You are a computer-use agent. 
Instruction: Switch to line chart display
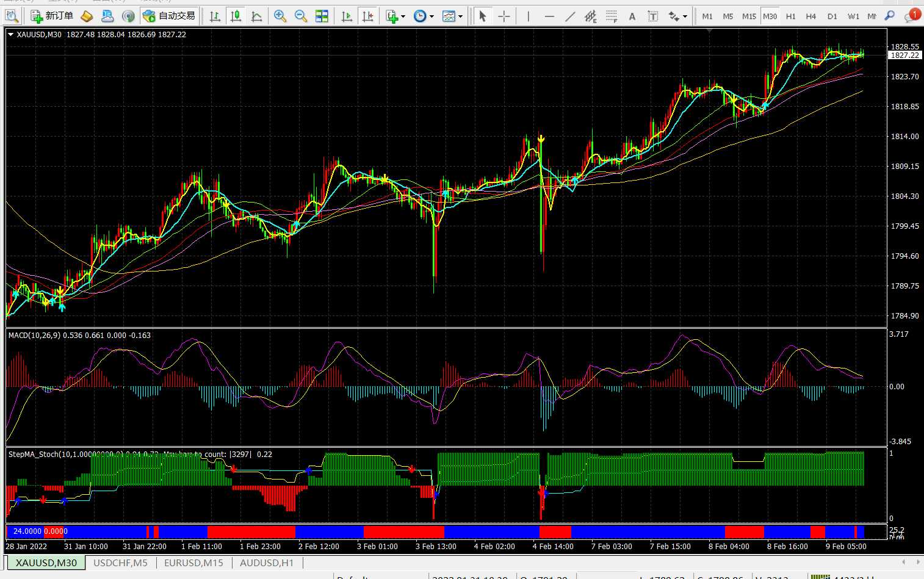tap(256, 16)
